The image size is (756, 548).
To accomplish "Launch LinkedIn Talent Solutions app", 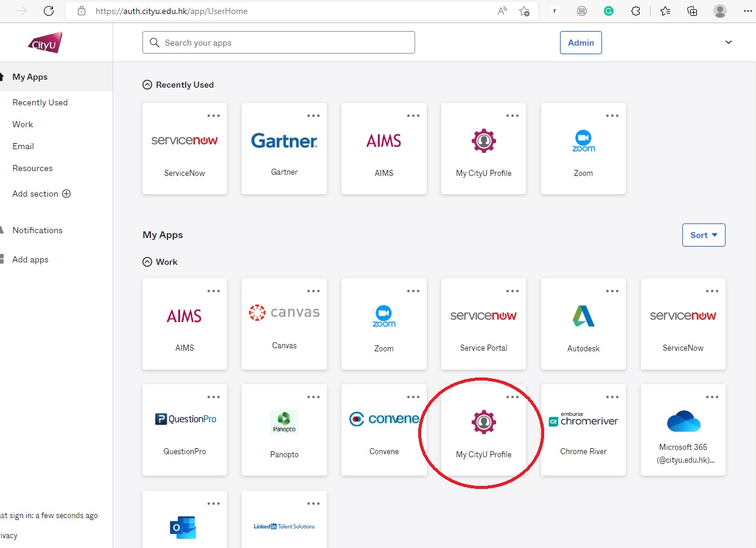I will tap(284, 520).
